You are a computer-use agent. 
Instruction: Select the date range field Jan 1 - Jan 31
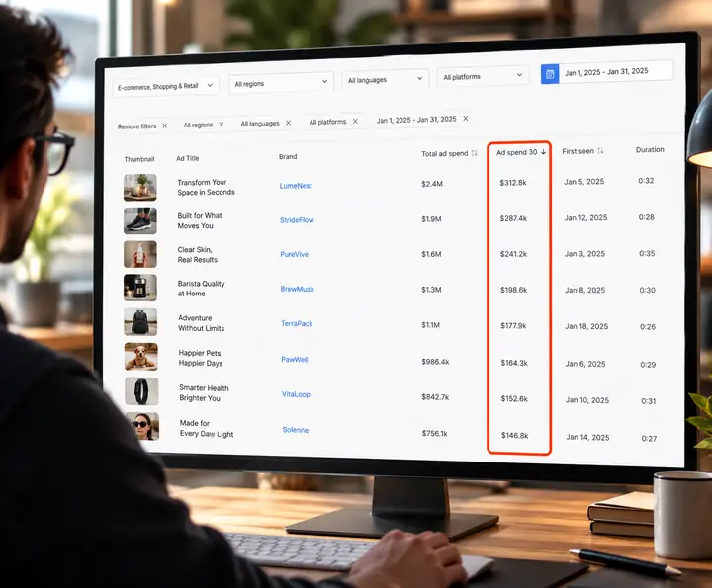tap(616, 72)
